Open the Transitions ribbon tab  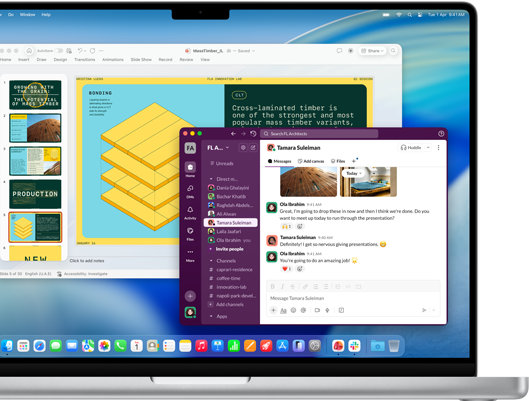[x=85, y=60]
